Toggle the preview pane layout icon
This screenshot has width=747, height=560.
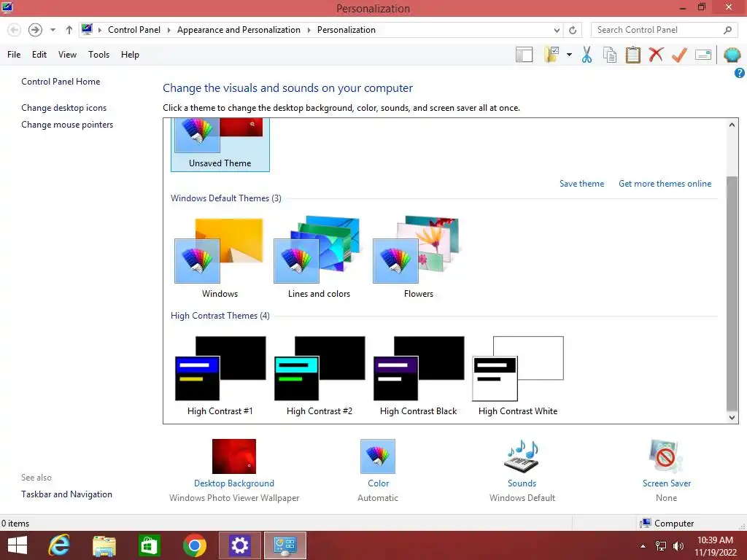pos(524,55)
